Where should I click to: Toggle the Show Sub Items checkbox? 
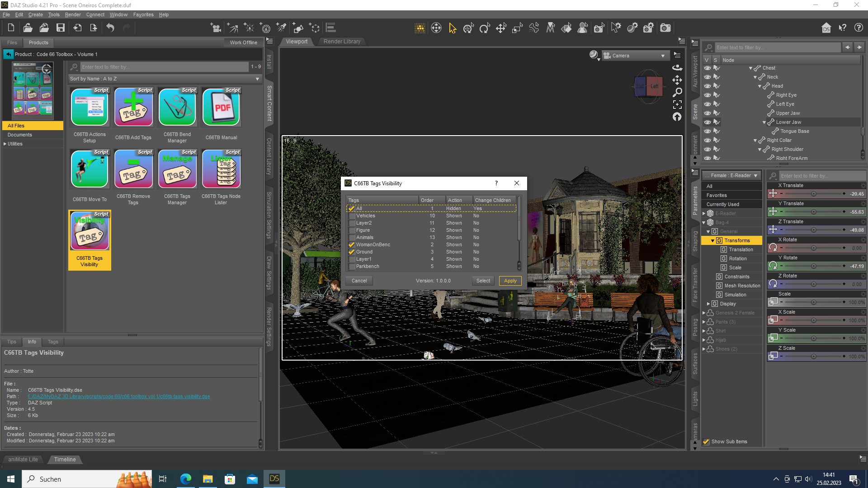pos(706,441)
